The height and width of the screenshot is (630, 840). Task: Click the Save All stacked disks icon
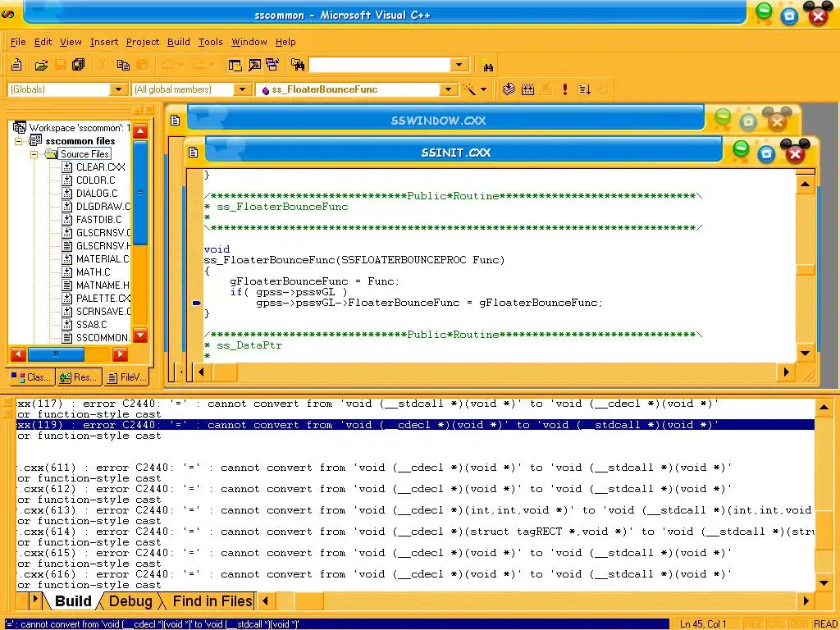tap(78, 65)
